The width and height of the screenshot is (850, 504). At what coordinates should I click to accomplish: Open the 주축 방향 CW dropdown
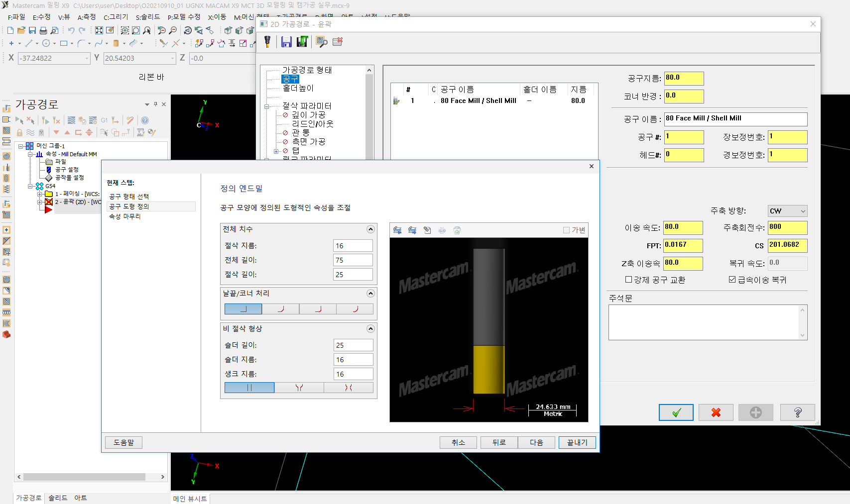(787, 211)
